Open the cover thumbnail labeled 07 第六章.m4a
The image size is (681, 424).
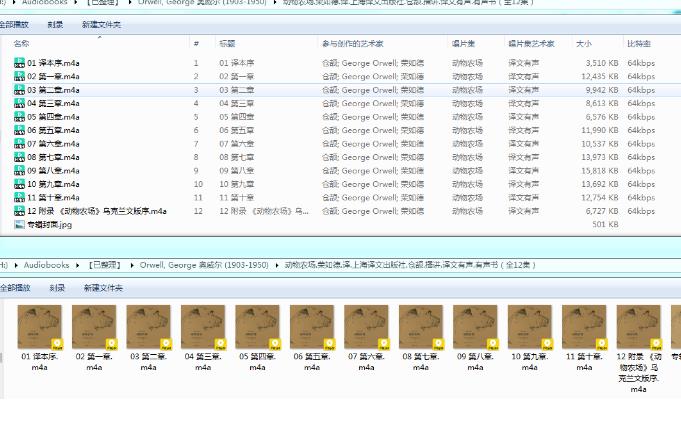(x=366, y=327)
